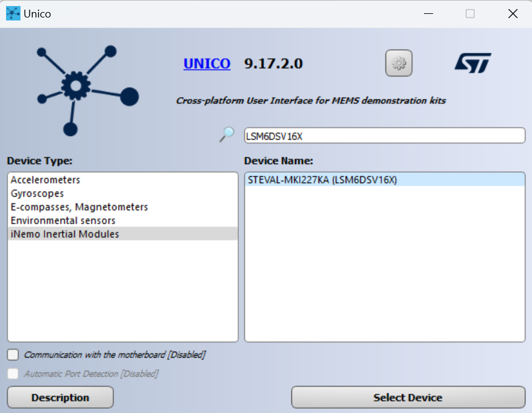Click the Select Device button
The height and width of the screenshot is (413, 532).
[408, 397]
